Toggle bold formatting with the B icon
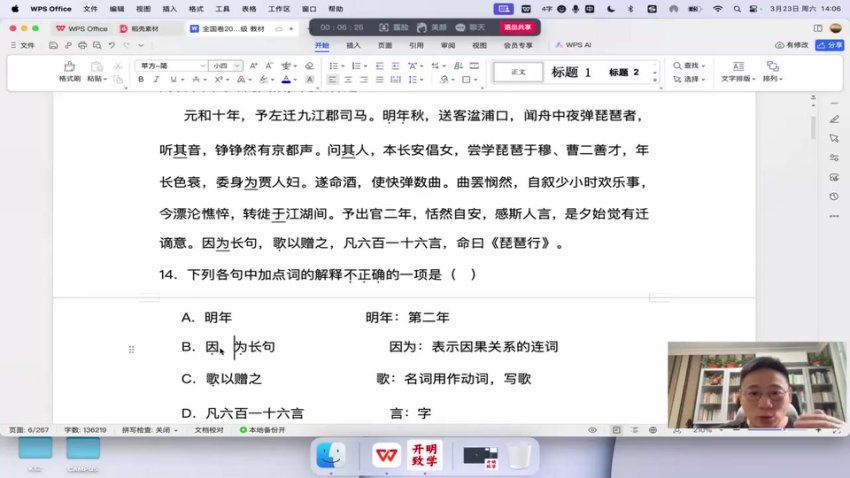This screenshot has height=478, width=850. click(x=140, y=79)
